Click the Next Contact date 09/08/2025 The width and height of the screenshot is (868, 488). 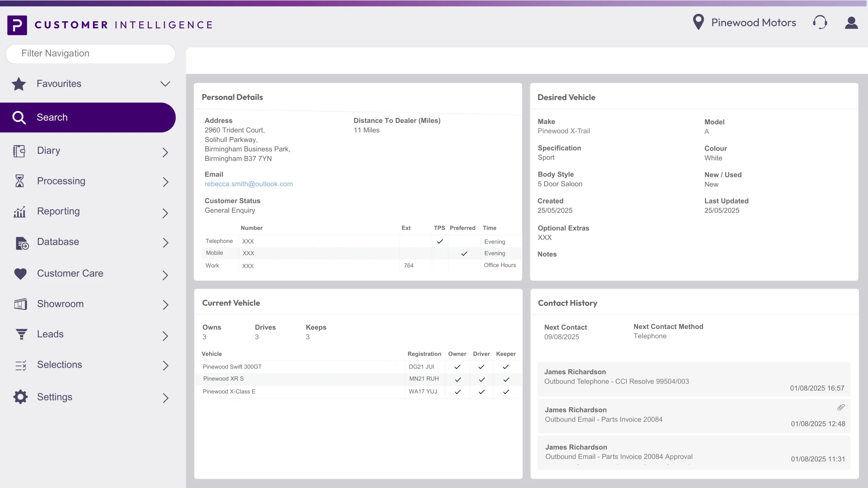coord(561,337)
